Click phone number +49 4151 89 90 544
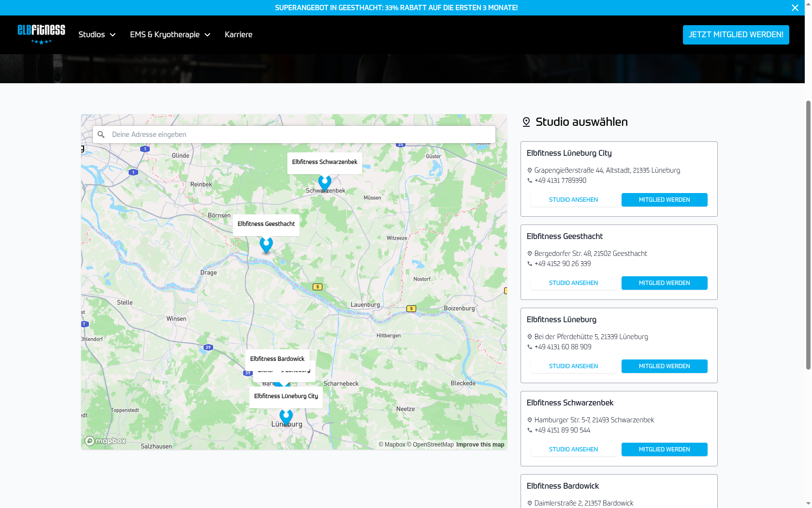Viewport: 812px width, 508px height. [562, 430]
